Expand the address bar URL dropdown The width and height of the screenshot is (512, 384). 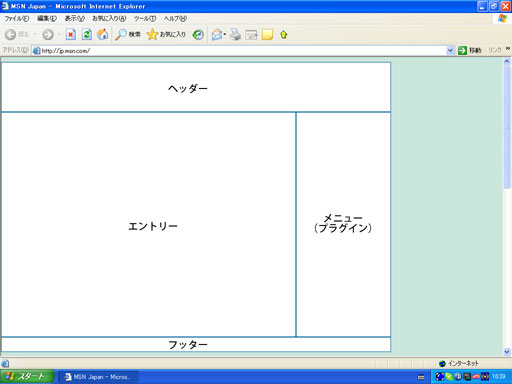pyautogui.click(x=450, y=51)
